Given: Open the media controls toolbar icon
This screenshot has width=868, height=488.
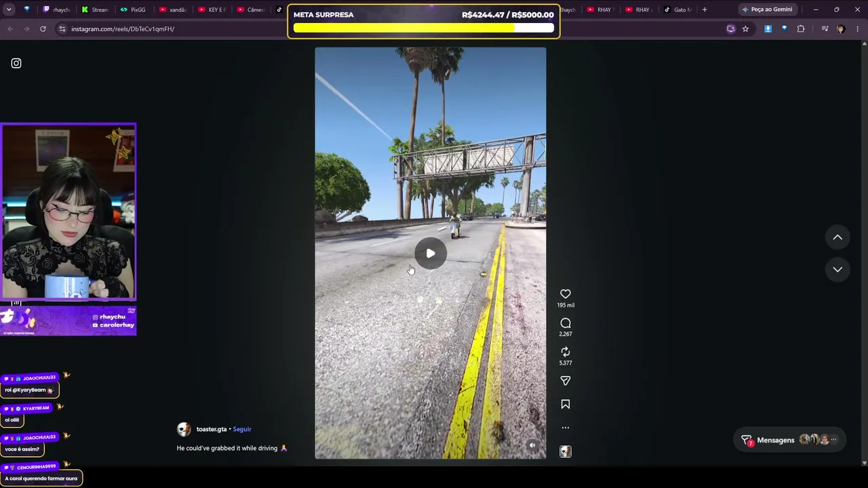Looking at the screenshot, I should [825, 29].
